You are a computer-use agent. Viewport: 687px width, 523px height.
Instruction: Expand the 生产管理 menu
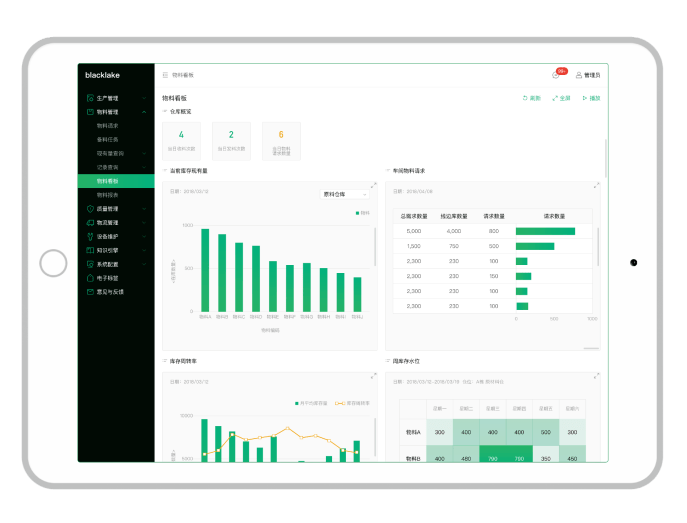(107, 98)
